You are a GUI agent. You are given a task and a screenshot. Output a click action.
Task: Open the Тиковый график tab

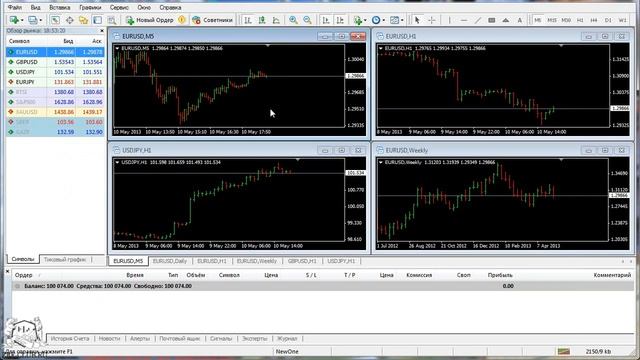[65, 260]
